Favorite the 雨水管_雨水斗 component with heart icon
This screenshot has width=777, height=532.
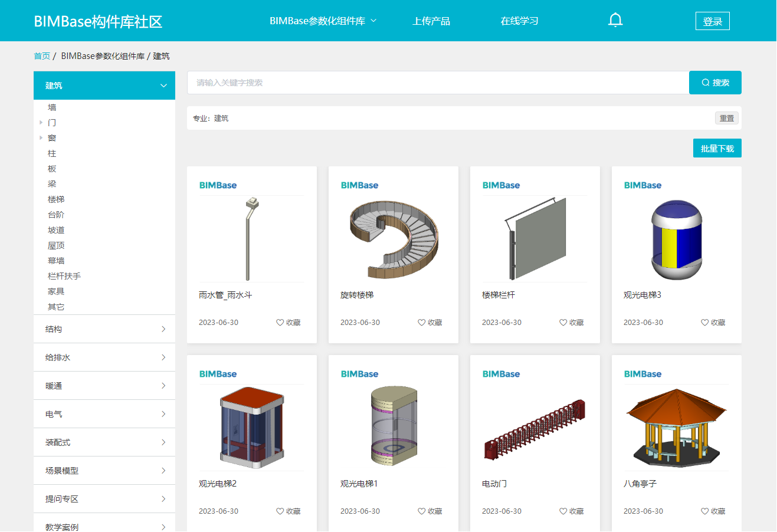[280, 323]
